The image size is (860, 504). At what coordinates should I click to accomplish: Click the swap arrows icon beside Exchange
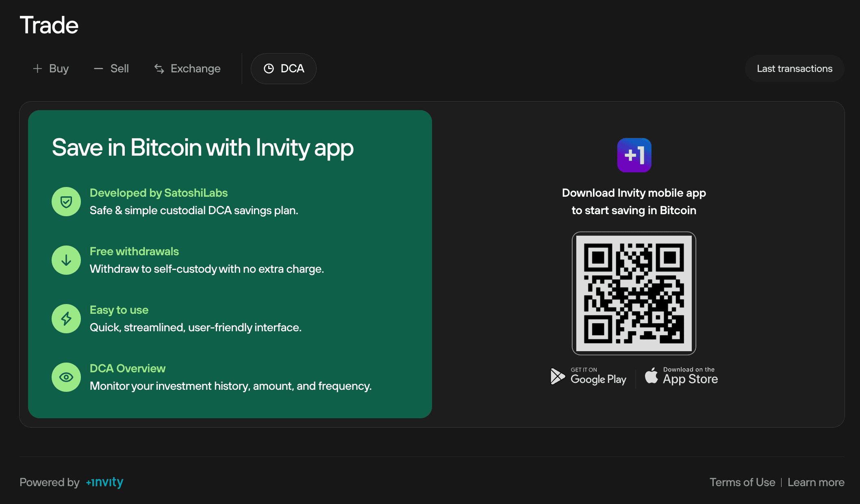pyautogui.click(x=159, y=69)
